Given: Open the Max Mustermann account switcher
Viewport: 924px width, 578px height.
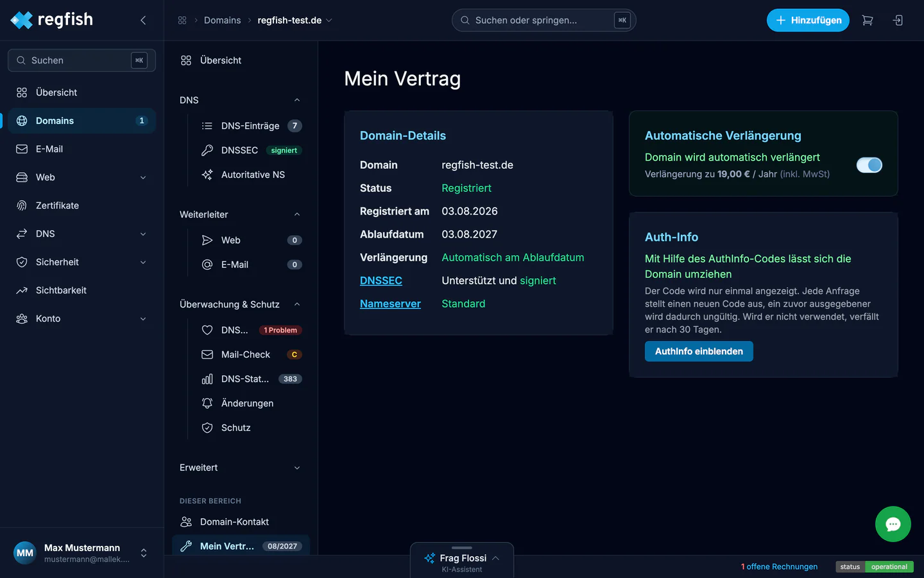Looking at the screenshot, I should (x=144, y=553).
